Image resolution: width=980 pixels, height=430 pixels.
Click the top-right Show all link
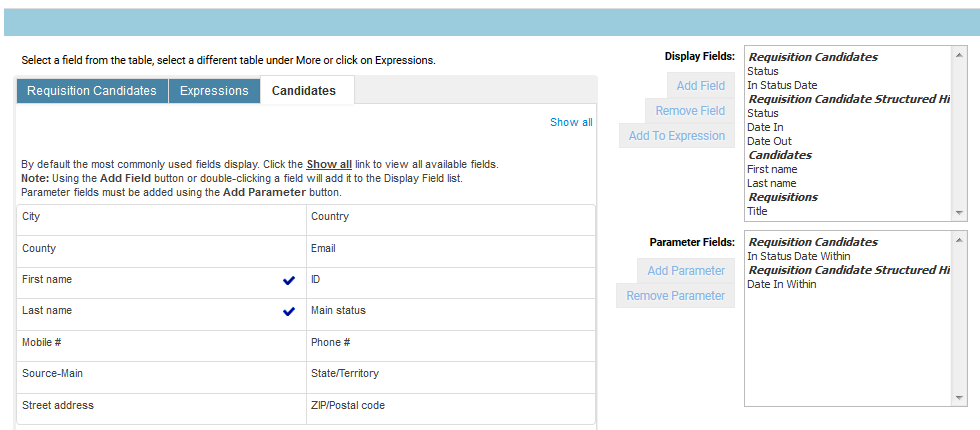pos(571,122)
